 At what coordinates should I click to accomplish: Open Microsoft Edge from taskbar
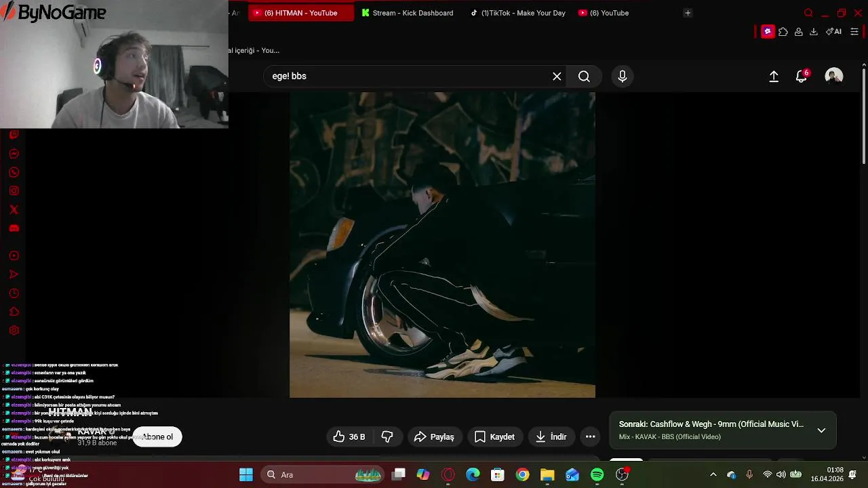473,474
